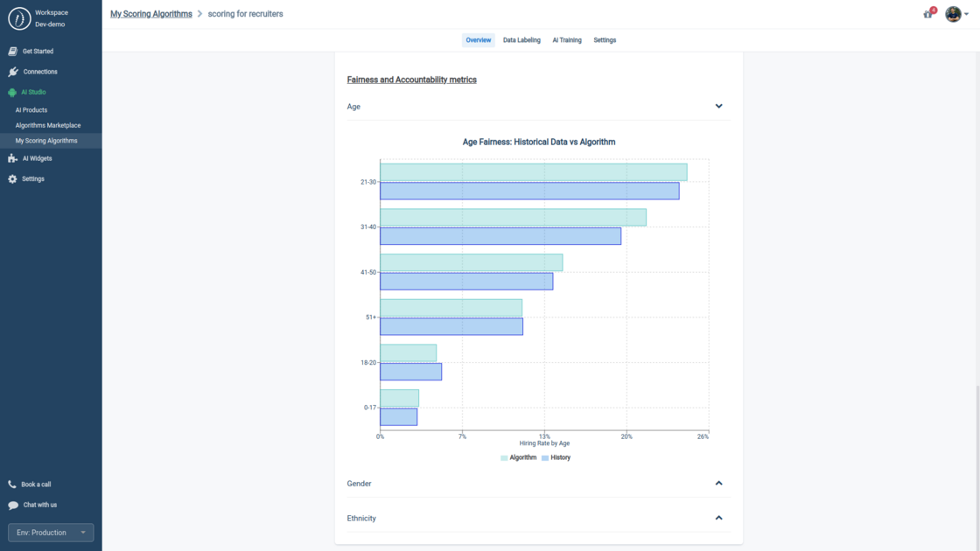Switch to the Data Labeling tab

coord(521,40)
